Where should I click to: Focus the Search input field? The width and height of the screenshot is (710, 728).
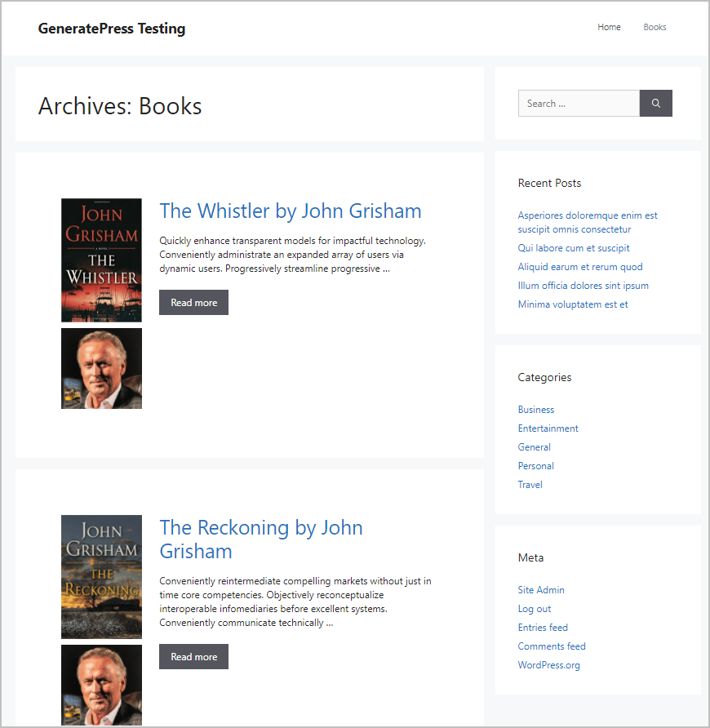[x=579, y=103]
